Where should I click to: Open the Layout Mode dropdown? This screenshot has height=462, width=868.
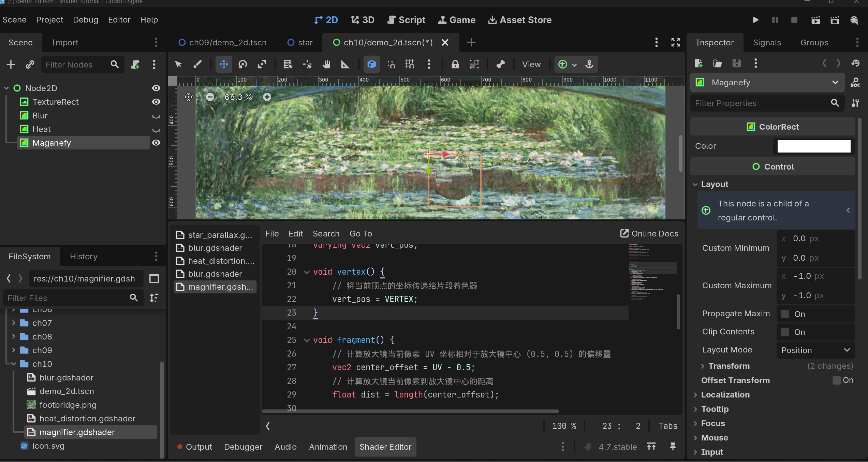coord(815,350)
